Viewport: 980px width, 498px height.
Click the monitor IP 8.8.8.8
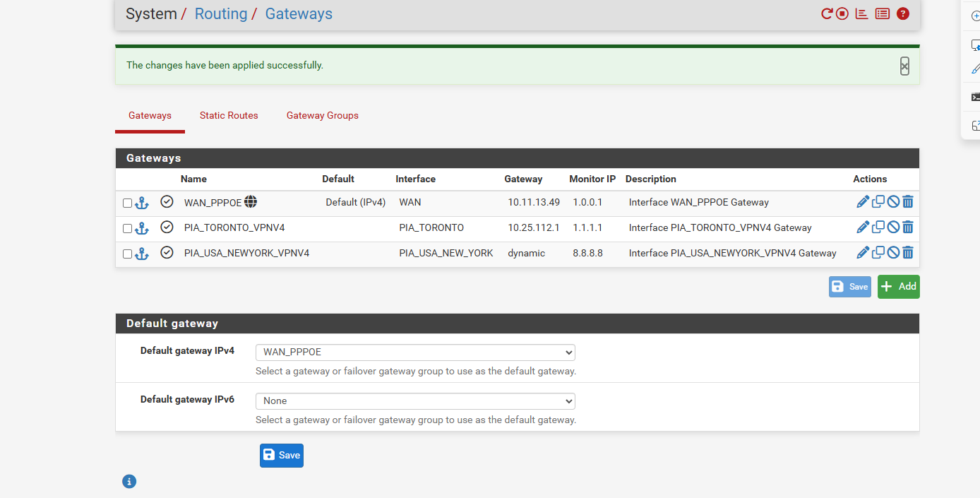tap(587, 254)
